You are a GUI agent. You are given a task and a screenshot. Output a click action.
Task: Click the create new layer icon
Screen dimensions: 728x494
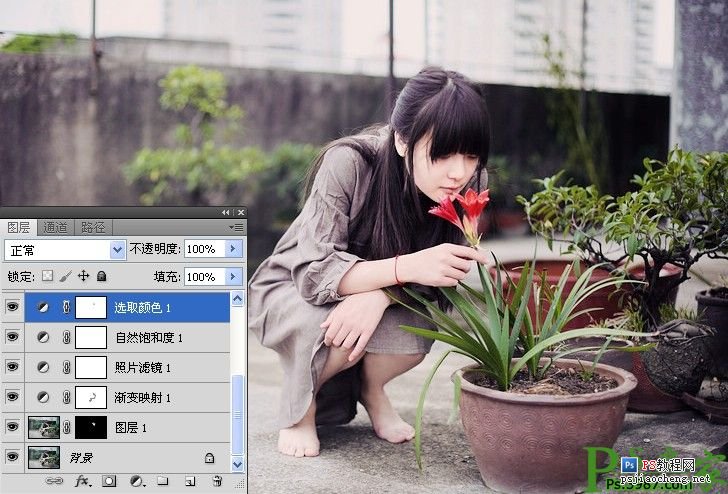(190, 481)
